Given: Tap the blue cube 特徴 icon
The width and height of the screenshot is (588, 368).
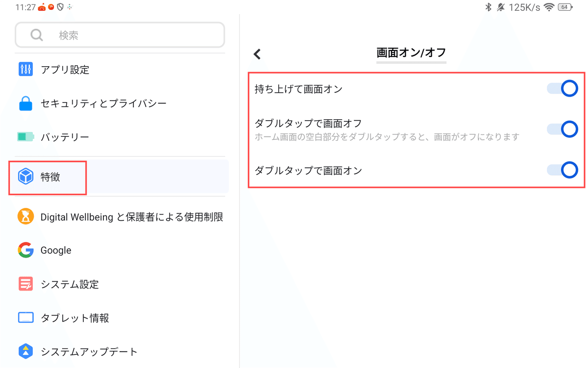Looking at the screenshot, I should click(x=25, y=177).
